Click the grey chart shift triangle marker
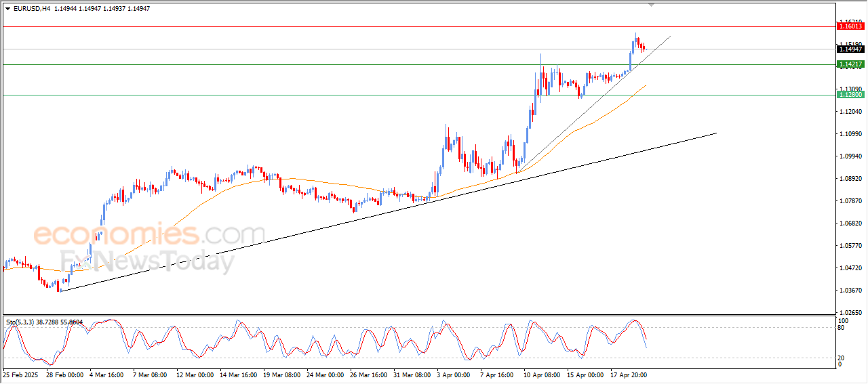 coord(652,5)
